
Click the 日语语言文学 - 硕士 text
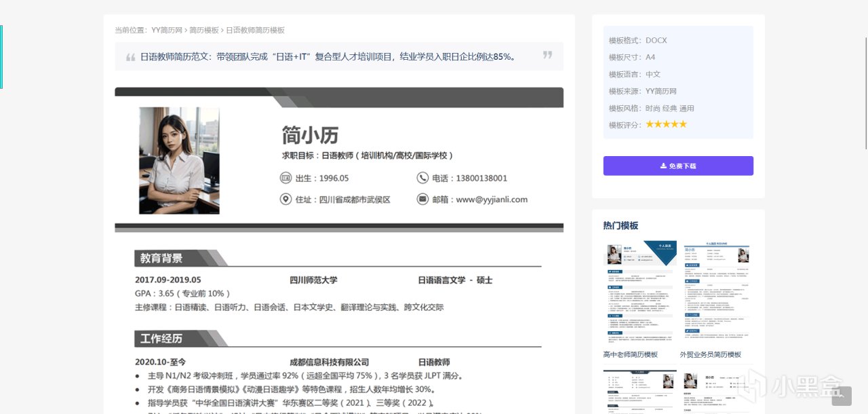[455, 280]
